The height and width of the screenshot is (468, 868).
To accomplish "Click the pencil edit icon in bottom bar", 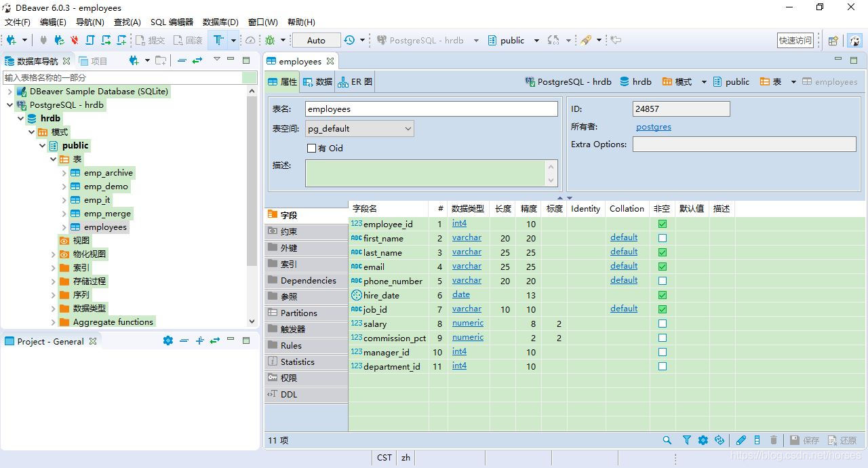I will (741, 440).
